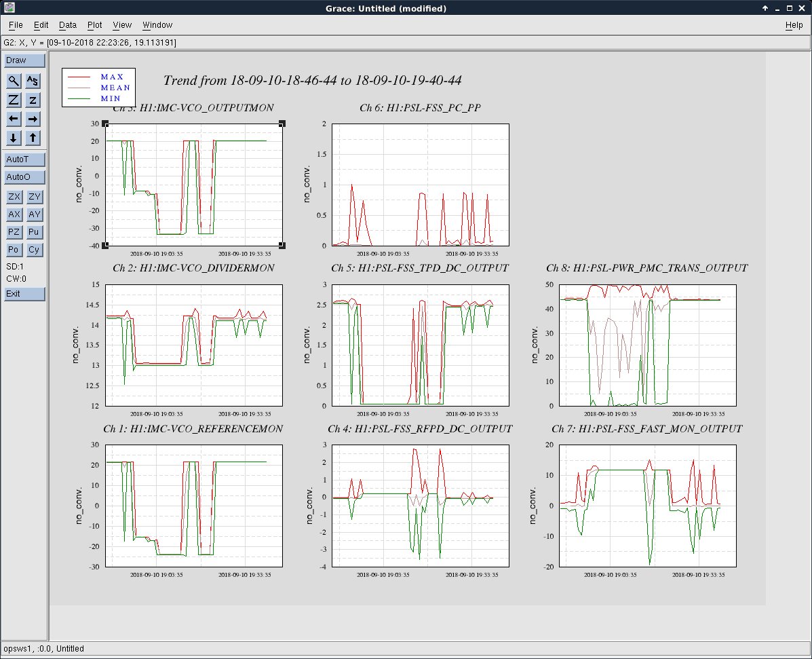
Task: Click the "opsws1, :0.0, Untitled" status bar
Action: click(x=406, y=648)
